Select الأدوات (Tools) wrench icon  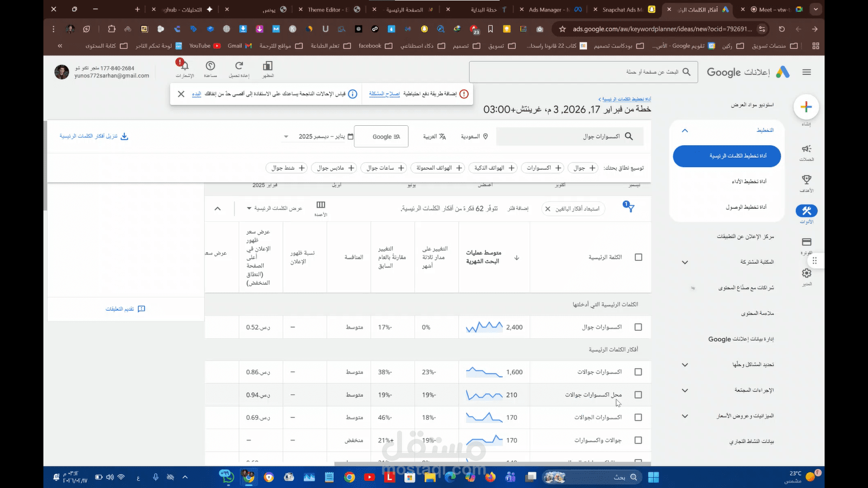[807, 211]
